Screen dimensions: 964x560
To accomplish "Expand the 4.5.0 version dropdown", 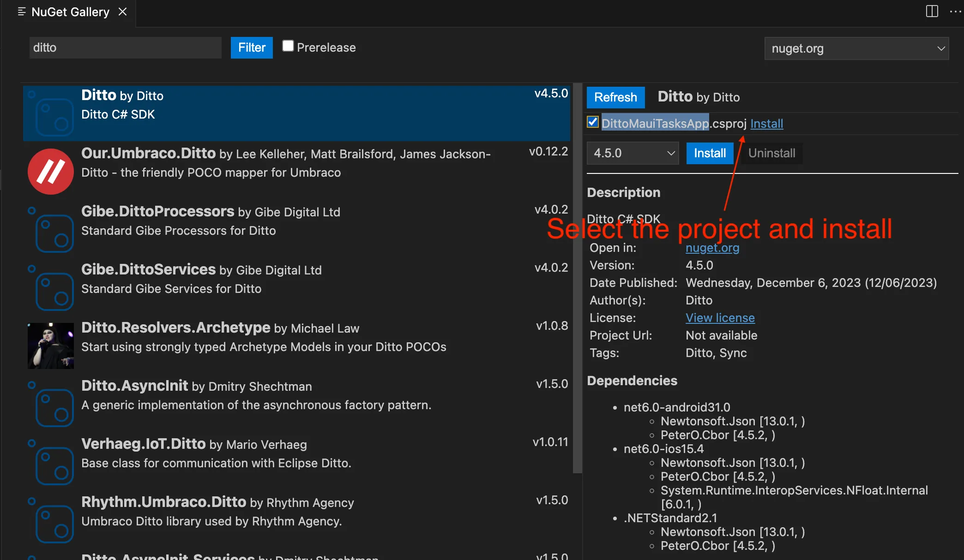I will 633,153.
